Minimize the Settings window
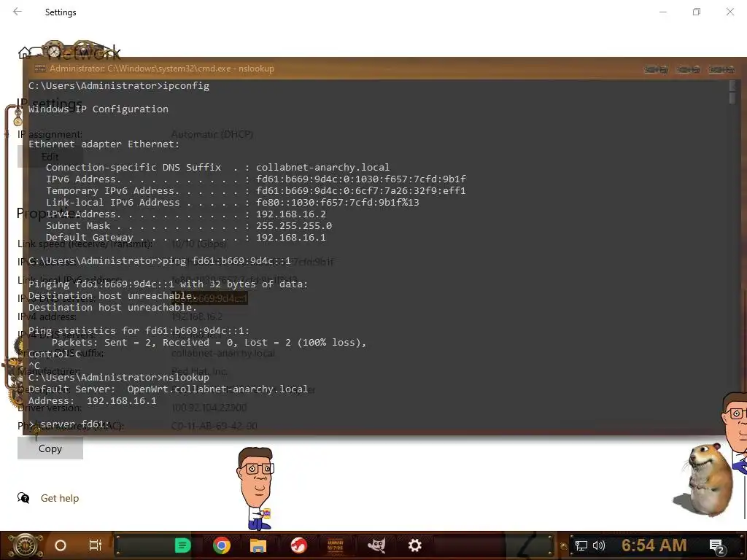The image size is (747, 560). coord(662,12)
